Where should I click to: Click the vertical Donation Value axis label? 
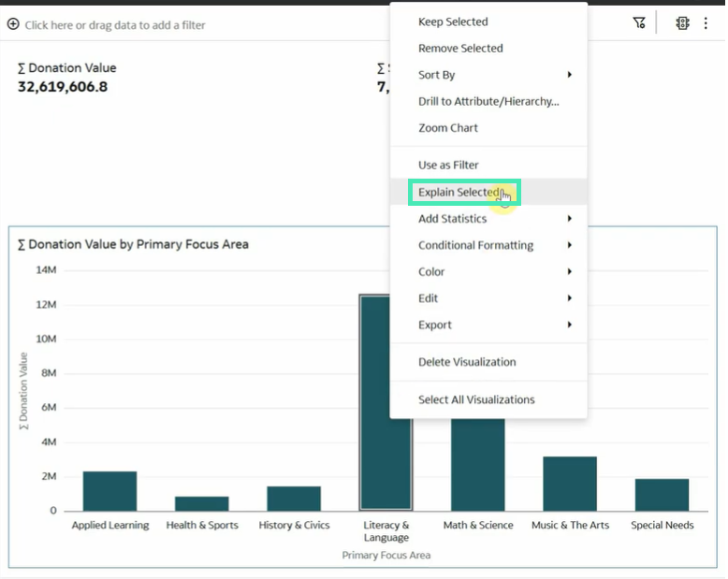click(23, 391)
